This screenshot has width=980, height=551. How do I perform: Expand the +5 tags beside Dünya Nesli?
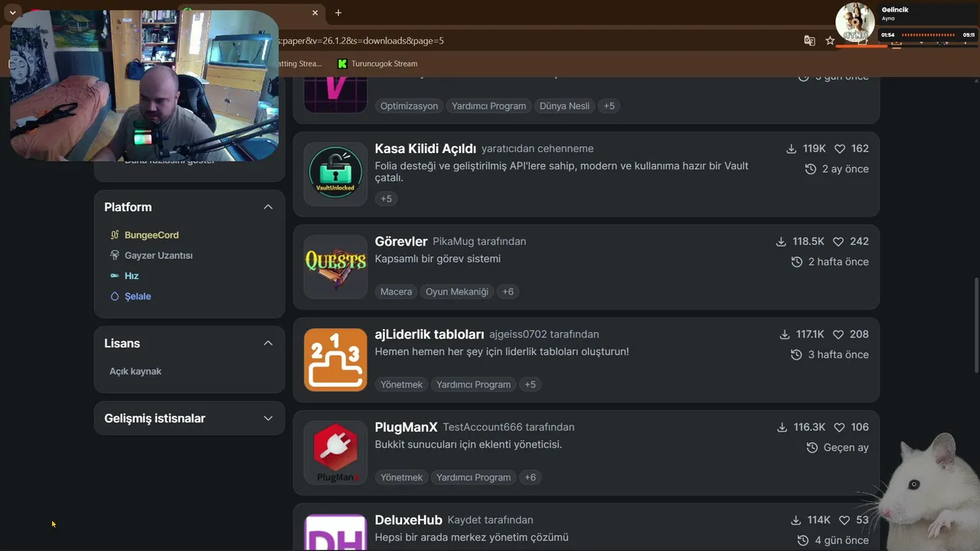click(x=609, y=106)
